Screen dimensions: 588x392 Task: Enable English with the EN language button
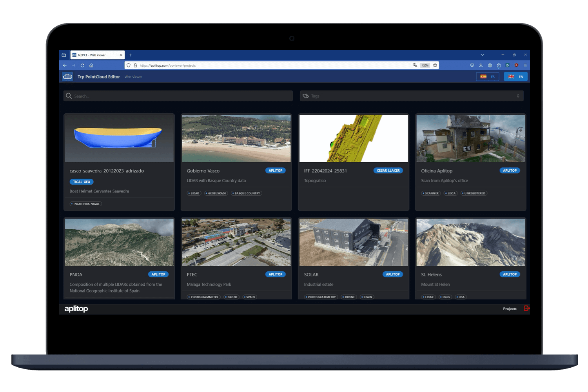tap(515, 76)
